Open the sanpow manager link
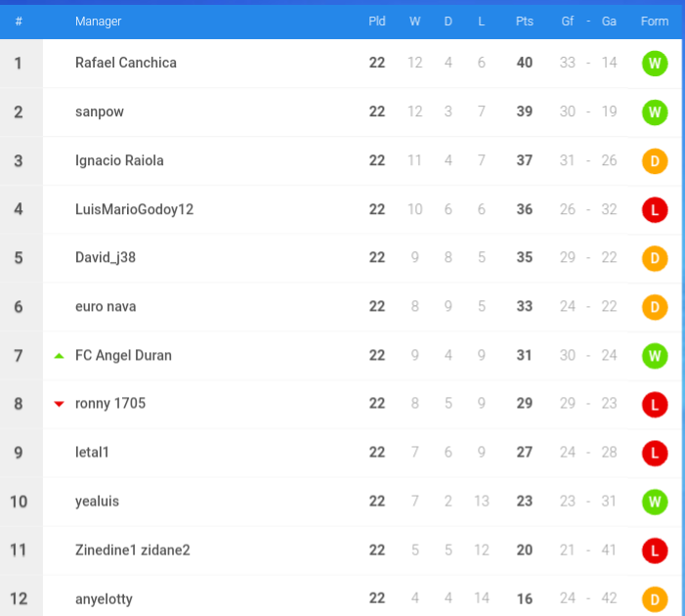Screen dimensions: 685x616 point(99,111)
